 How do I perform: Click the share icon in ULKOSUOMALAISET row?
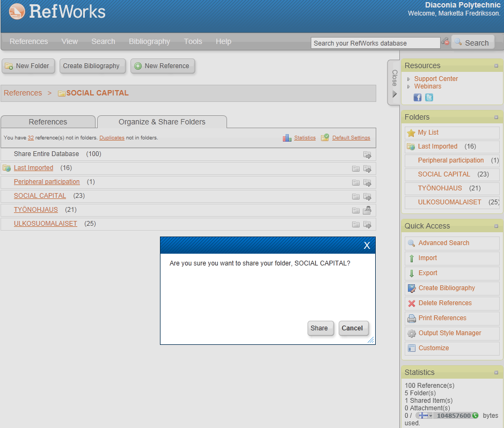367,224
